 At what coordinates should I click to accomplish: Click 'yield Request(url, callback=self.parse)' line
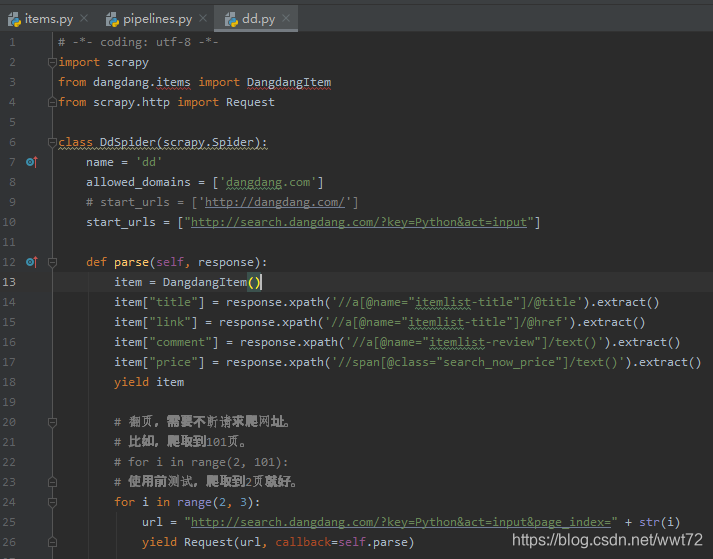(278, 542)
